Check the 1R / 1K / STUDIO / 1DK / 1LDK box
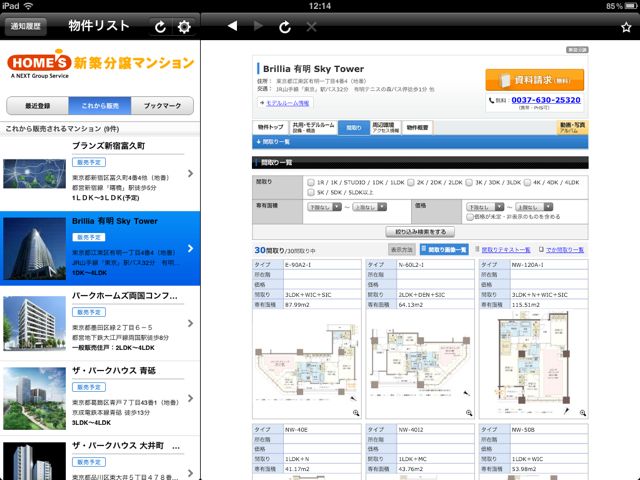640x480 pixels. tap(311, 182)
